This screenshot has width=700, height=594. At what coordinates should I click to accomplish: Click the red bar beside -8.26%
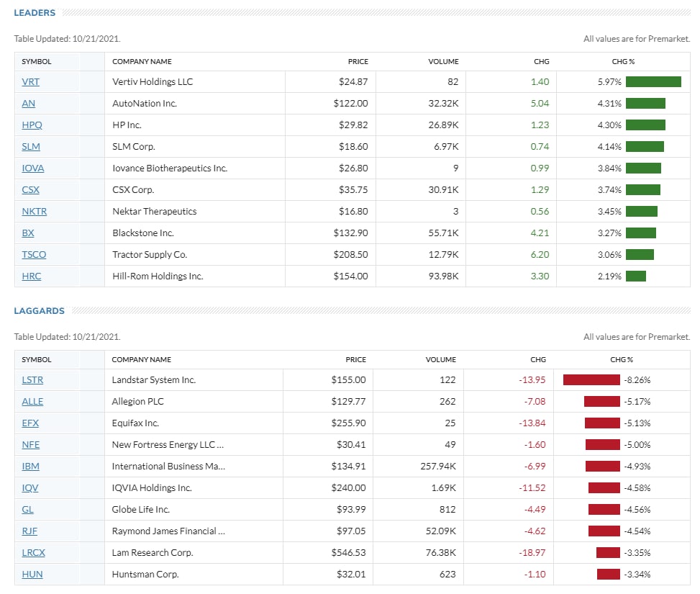coord(591,380)
